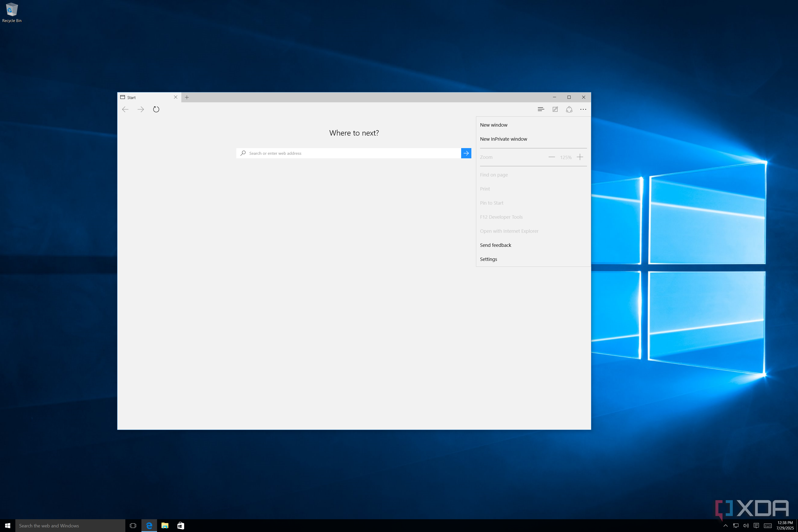Viewport: 798px width, 532px height.
Task: Open the Hub favorites and reading list icon
Action: tap(541, 109)
